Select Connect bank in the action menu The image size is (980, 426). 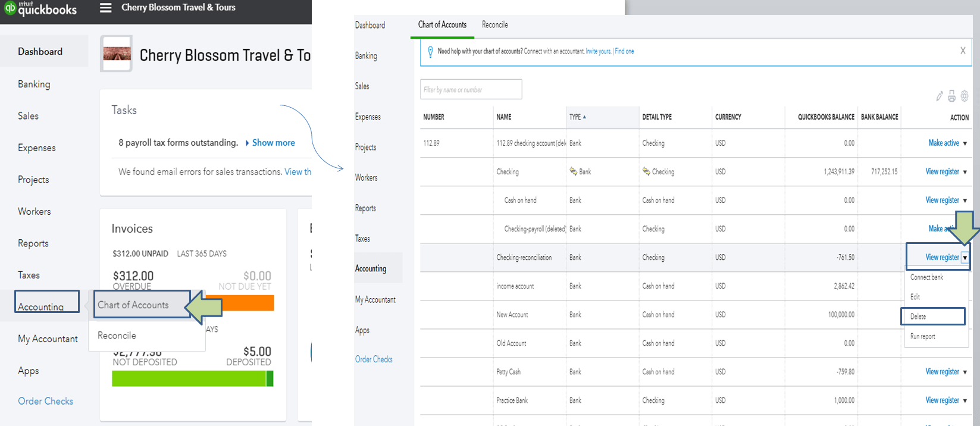tap(926, 277)
